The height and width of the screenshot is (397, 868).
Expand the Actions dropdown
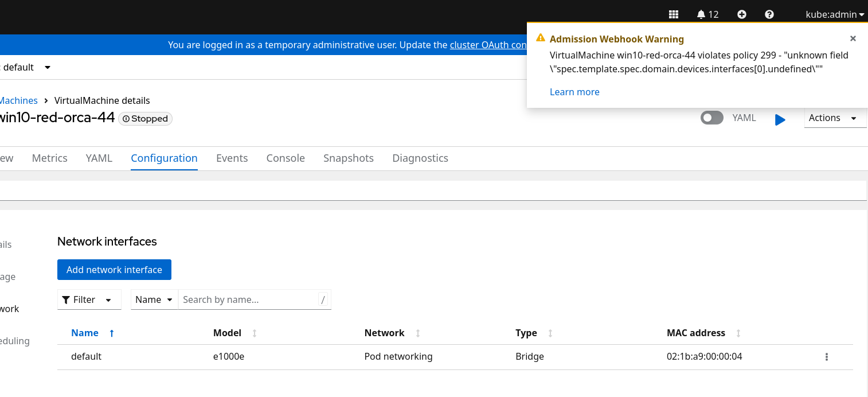click(x=834, y=118)
